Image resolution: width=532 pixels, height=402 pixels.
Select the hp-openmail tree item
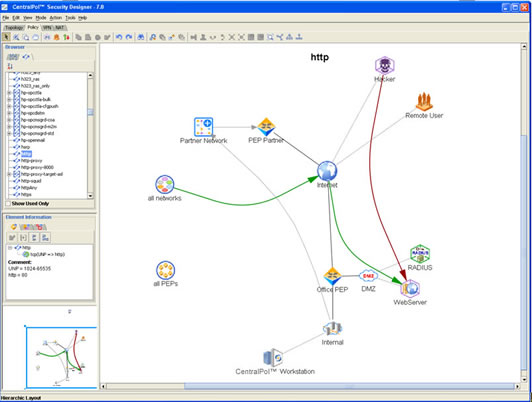click(x=33, y=140)
